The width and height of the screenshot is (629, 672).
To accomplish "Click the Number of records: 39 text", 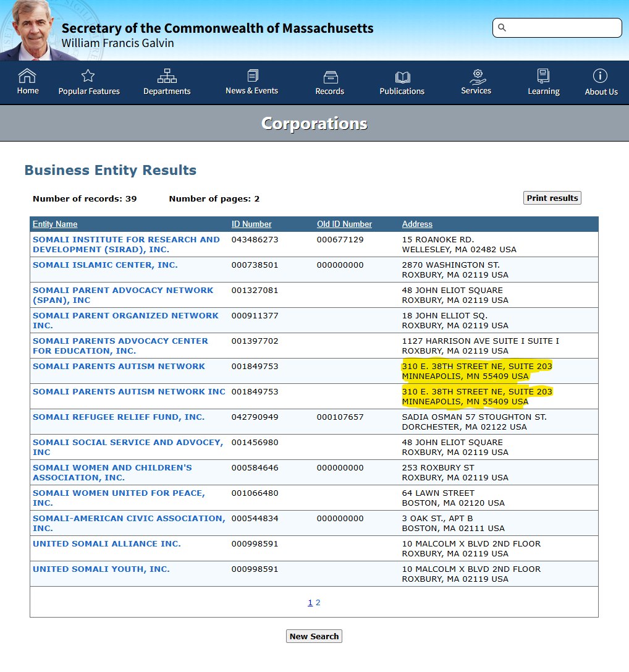I will click(x=85, y=198).
